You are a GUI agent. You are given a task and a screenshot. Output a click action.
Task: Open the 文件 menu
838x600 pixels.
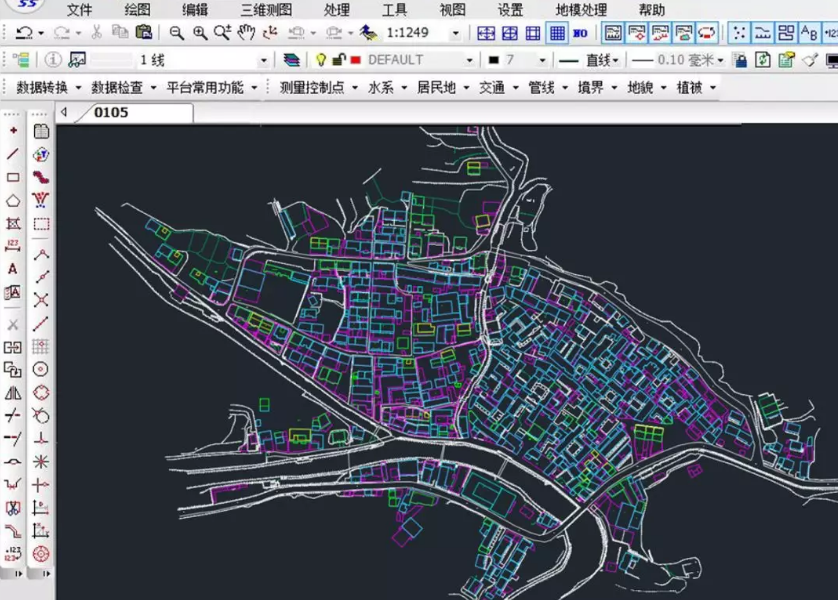click(79, 10)
